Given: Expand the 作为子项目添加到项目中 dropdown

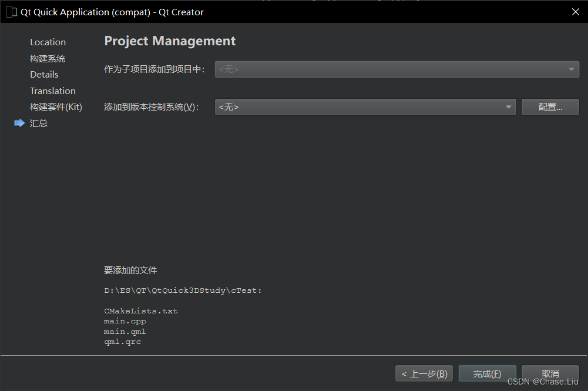Looking at the screenshot, I should 397,69.
